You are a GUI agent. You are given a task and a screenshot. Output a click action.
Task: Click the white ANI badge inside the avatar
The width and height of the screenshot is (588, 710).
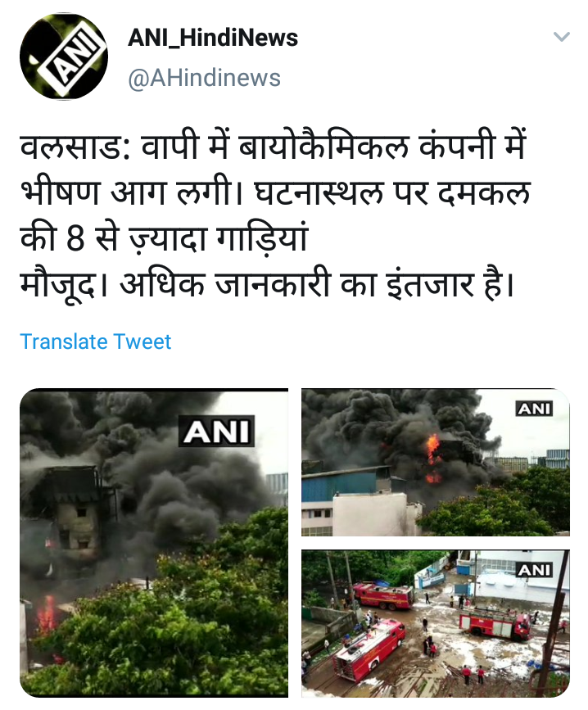click(72, 58)
